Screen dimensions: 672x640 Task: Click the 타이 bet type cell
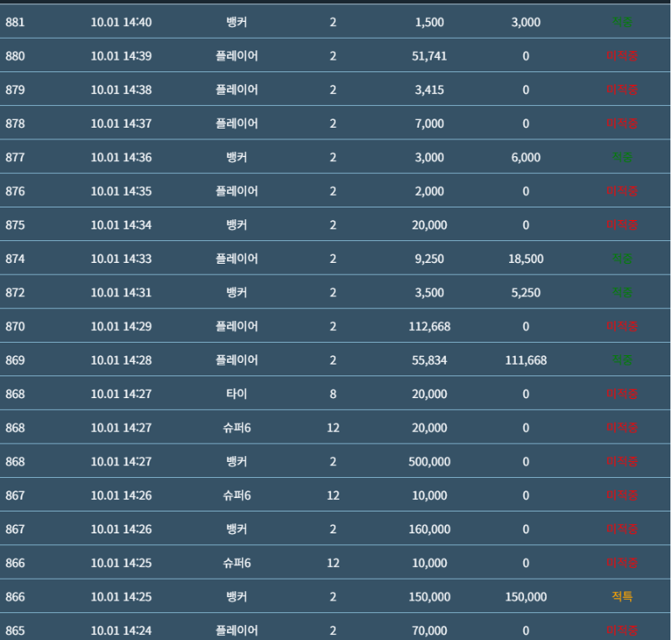[x=237, y=394]
